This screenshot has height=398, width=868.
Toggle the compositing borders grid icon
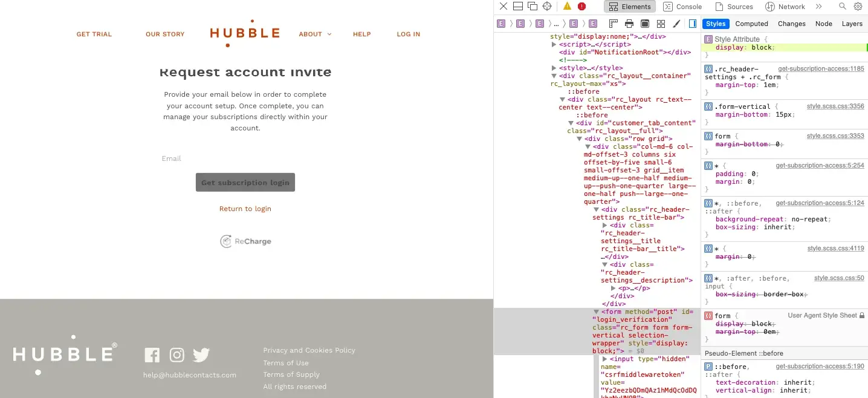[661, 24]
